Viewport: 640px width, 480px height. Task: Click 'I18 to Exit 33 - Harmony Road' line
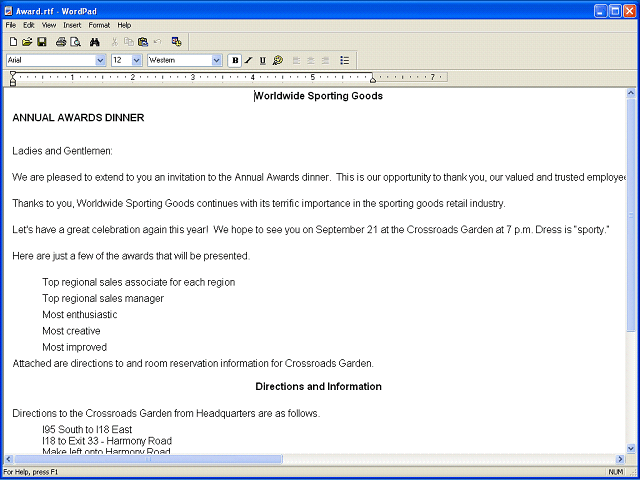point(107,441)
